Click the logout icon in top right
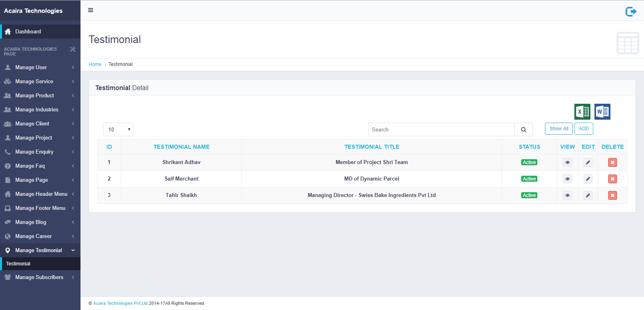Screen dimensions: 644x310 [631, 12]
